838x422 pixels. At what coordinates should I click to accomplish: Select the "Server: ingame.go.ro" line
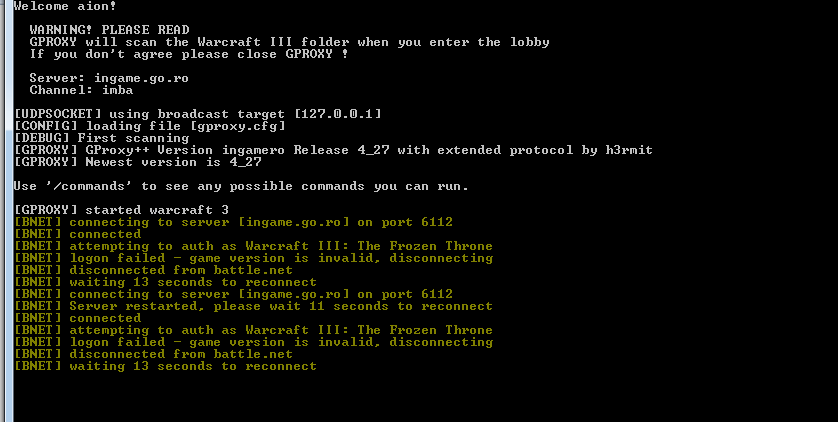[x=109, y=78]
